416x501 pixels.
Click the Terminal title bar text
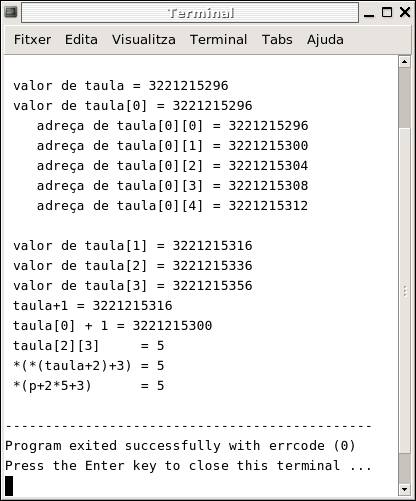(200, 13)
